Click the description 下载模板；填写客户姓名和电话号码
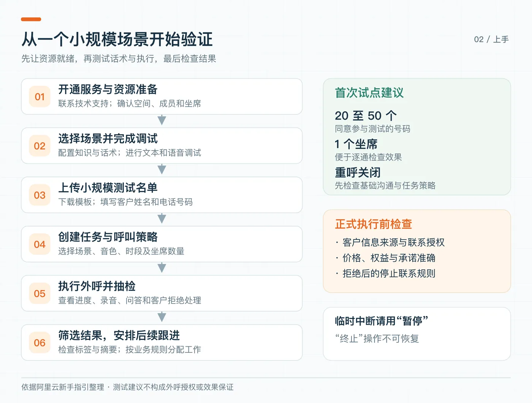The height and width of the screenshot is (403, 532). 125,202
